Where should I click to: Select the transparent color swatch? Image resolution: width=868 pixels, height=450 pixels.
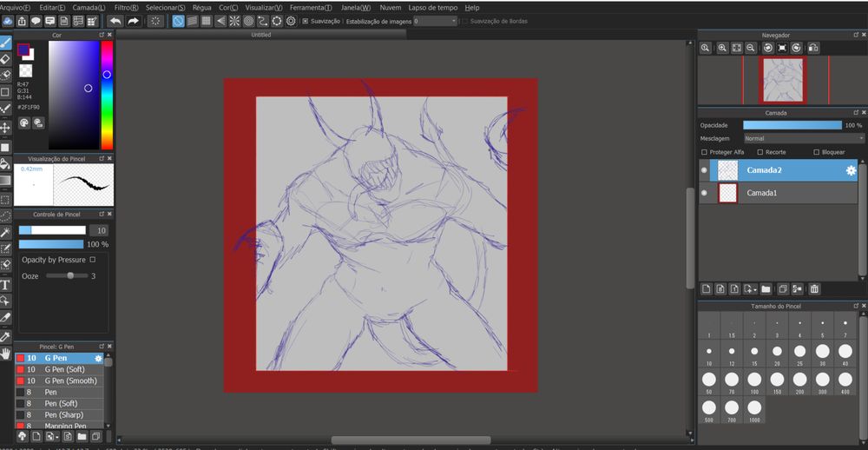pos(25,71)
